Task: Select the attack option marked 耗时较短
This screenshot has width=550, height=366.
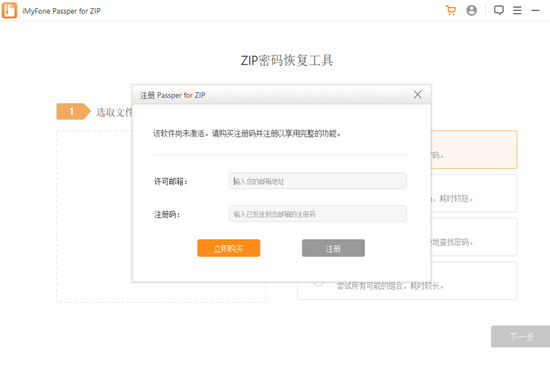Action: [x=474, y=193]
